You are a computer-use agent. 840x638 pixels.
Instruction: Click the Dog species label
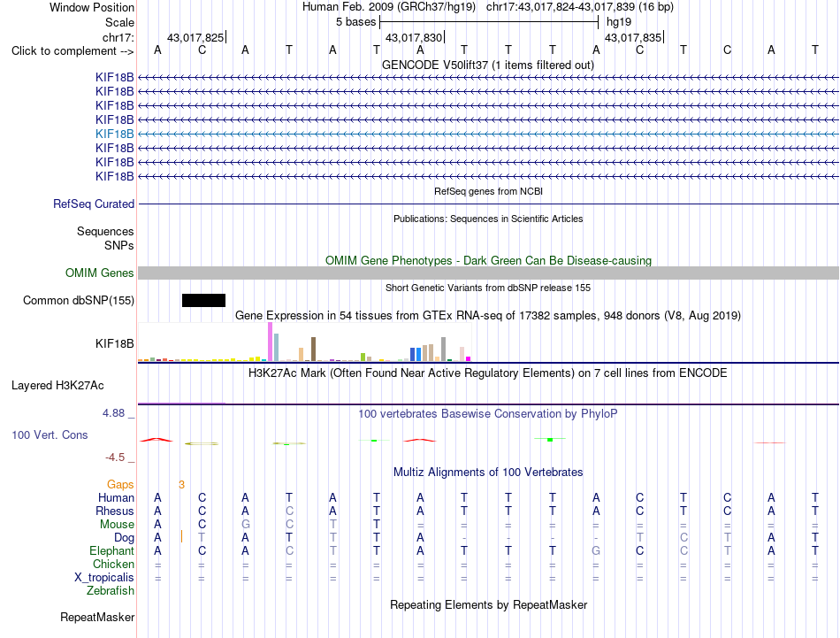[x=124, y=538]
